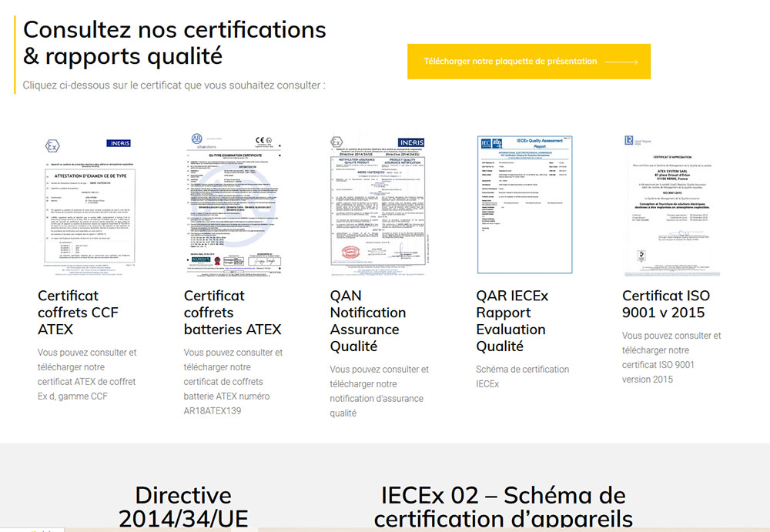Click the heading Directive 2014/34/UE

(183, 507)
